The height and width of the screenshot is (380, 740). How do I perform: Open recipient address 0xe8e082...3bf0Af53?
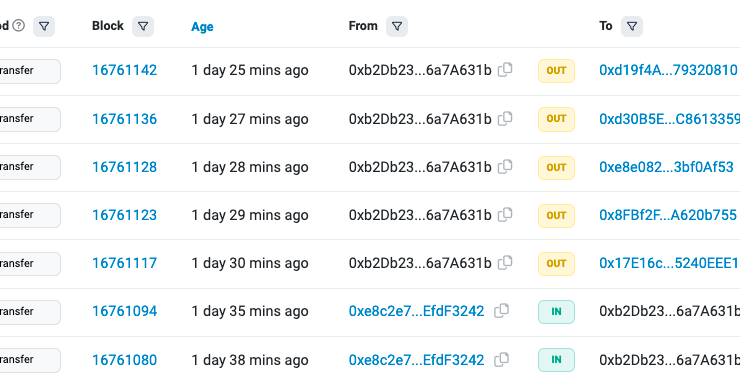tap(666, 167)
